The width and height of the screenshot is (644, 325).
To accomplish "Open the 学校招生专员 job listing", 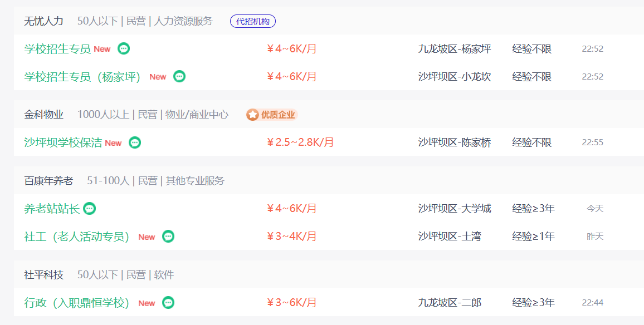I will coord(57,49).
